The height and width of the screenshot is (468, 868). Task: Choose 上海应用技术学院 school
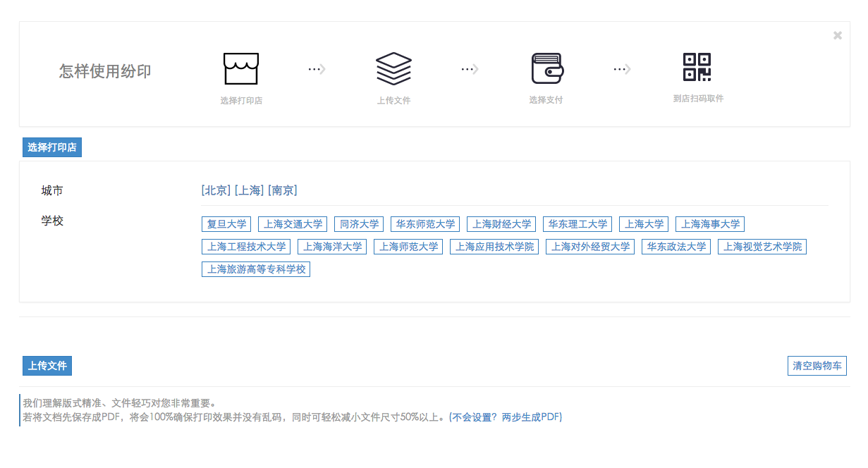click(494, 247)
